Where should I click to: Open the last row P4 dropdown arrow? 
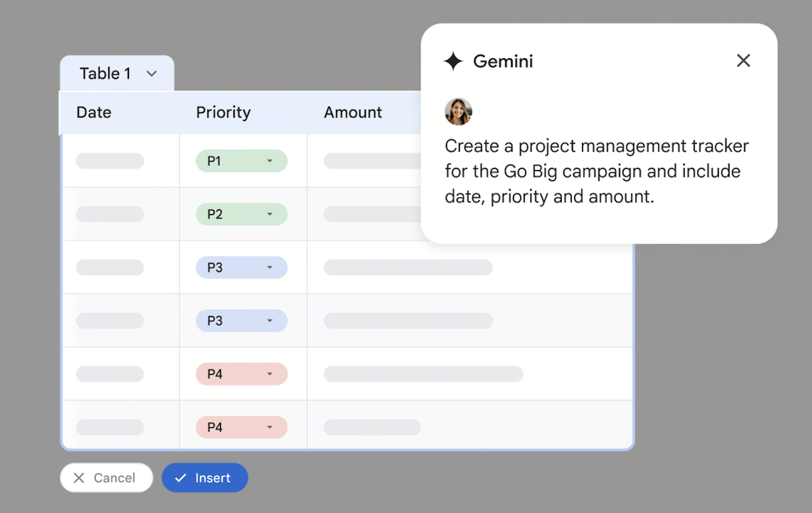pos(270,427)
